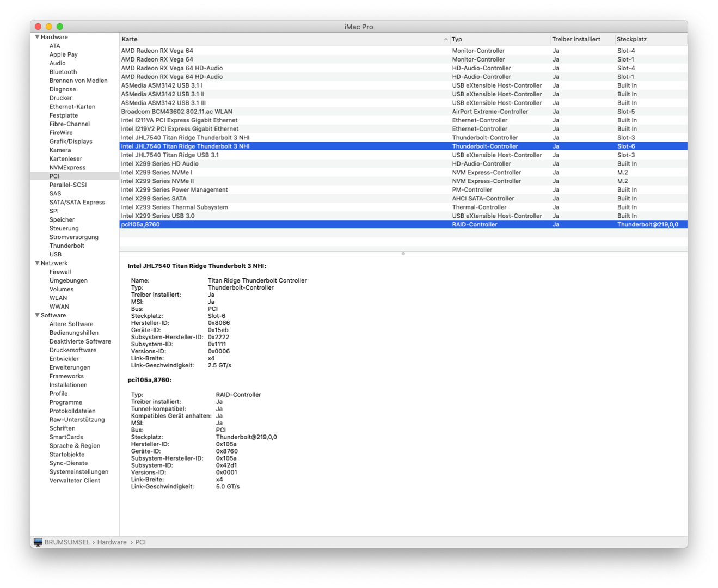Select Brennen von Medien
The height and width of the screenshot is (588, 718).
(78, 81)
